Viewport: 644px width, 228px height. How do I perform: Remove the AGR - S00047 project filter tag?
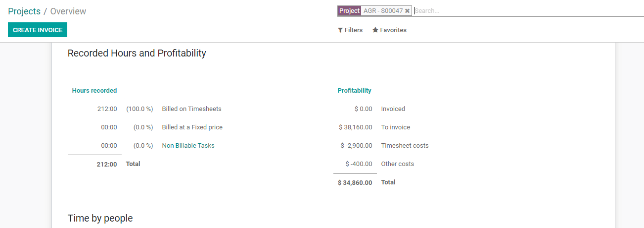tap(407, 10)
